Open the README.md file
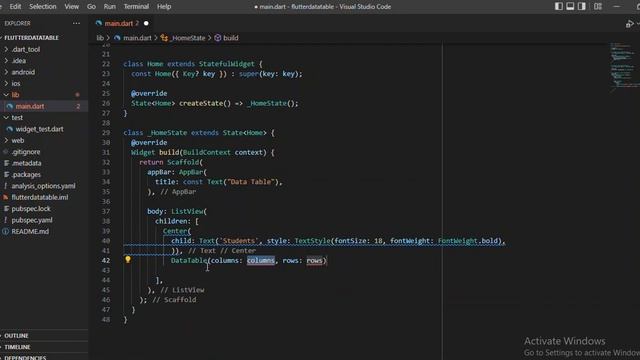 coord(30,231)
